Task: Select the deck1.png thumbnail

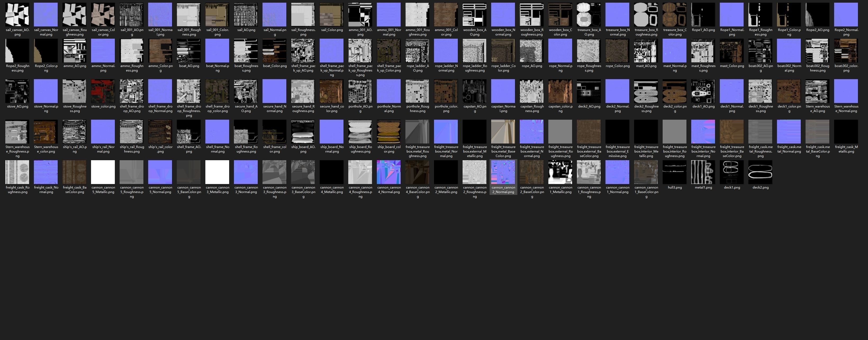Action: (x=731, y=172)
